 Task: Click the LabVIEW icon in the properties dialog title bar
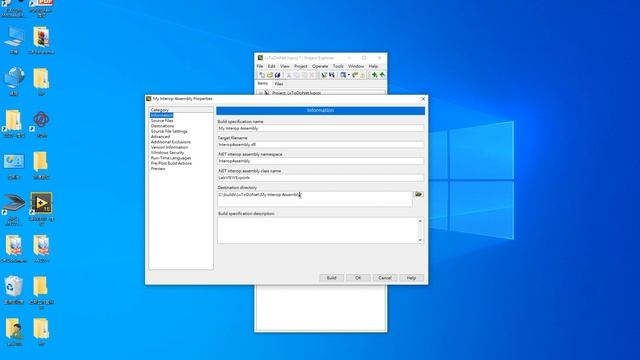[x=149, y=99]
